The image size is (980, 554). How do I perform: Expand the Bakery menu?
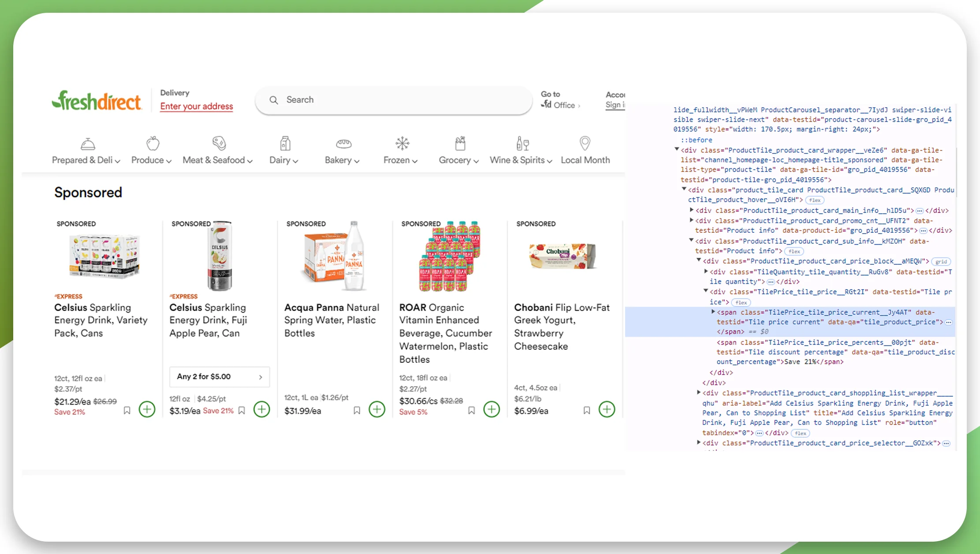click(342, 160)
